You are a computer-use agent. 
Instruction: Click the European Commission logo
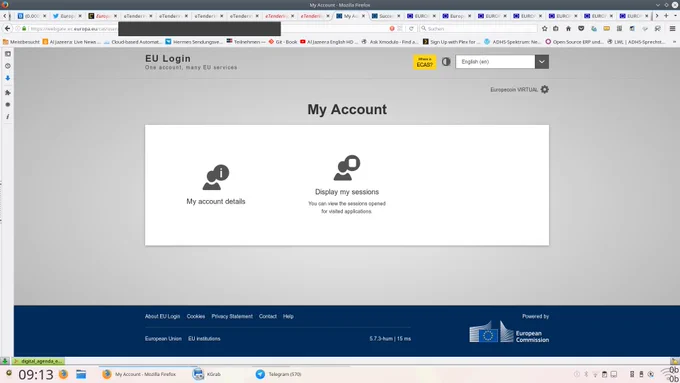[x=509, y=332]
